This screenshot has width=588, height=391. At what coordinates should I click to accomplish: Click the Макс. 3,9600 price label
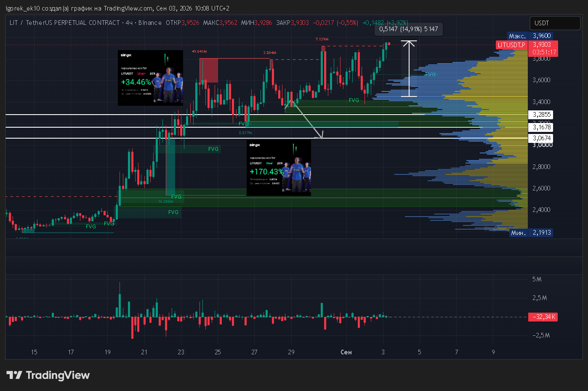(x=529, y=36)
